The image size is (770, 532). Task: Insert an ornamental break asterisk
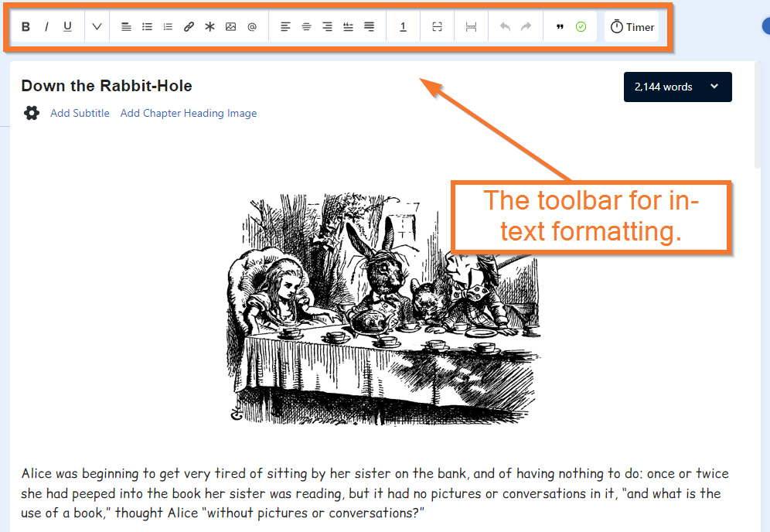[x=210, y=27]
